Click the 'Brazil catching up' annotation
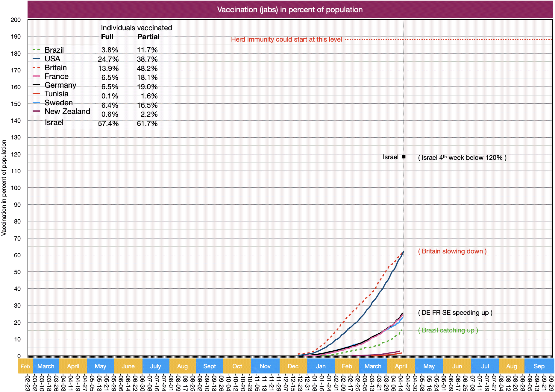Screen dimensions: 555x392 click(448, 330)
